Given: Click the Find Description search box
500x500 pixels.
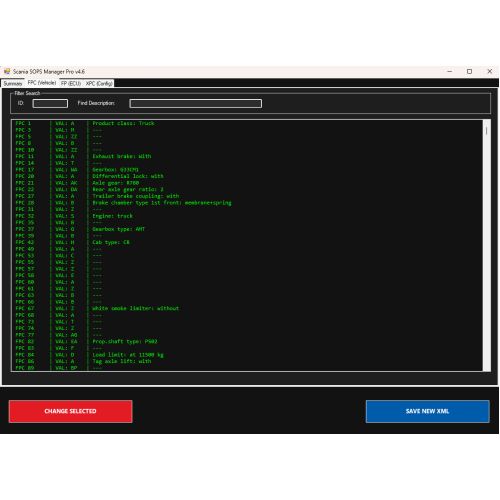Looking at the screenshot, I should [x=195, y=103].
